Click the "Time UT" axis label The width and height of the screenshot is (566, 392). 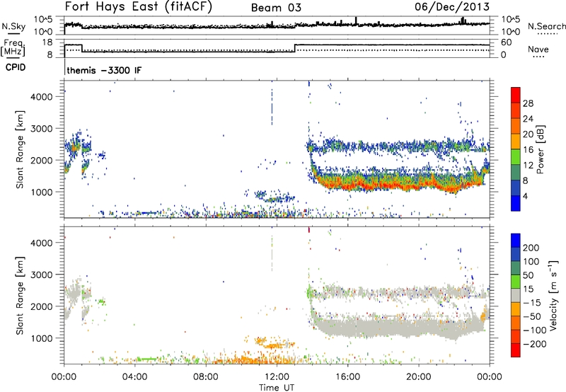[277, 388]
